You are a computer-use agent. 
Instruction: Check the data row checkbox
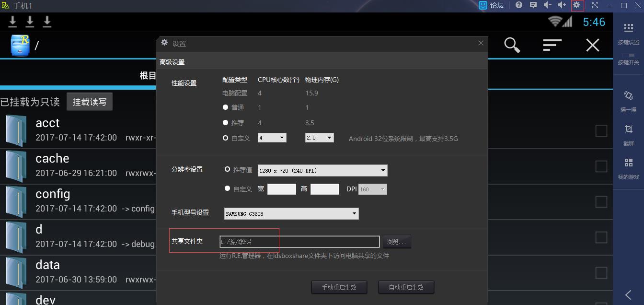(x=601, y=272)
